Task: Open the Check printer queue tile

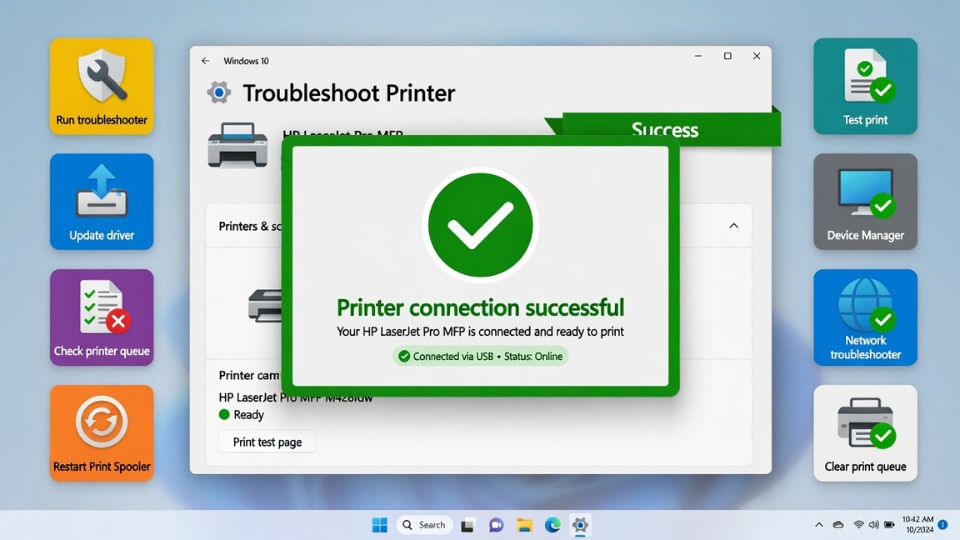Action: click(102, 317)
